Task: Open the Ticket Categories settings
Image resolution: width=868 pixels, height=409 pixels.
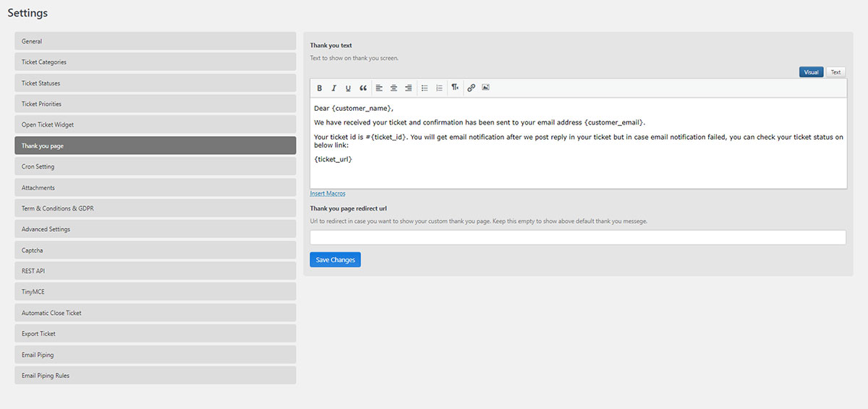Action: pyautogui.click(x=156, y=62)
